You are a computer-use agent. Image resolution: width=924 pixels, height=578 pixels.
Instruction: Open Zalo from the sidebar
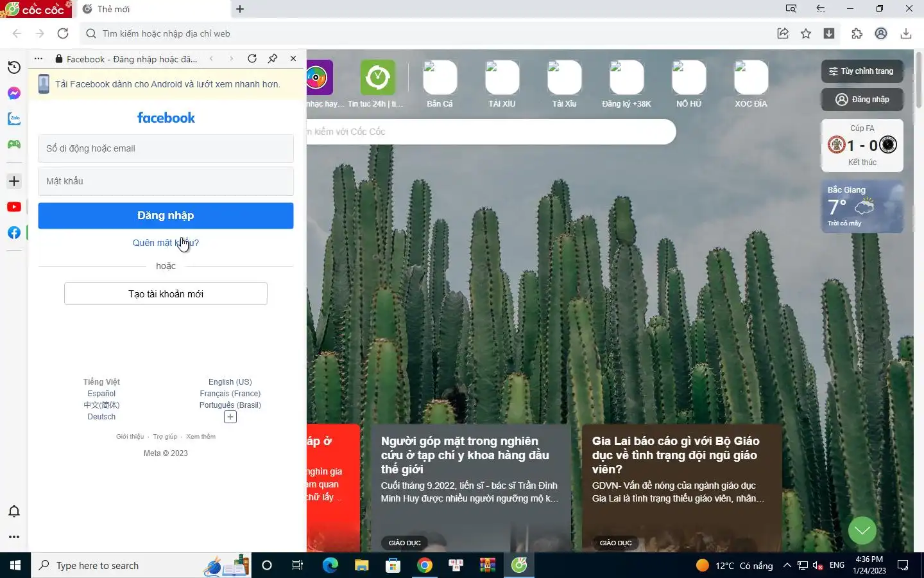pyautogui.click(x=13, y=119)
